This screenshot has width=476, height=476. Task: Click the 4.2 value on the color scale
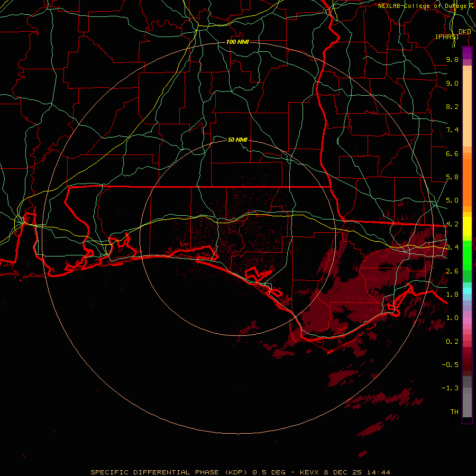(x=452, y=224)
